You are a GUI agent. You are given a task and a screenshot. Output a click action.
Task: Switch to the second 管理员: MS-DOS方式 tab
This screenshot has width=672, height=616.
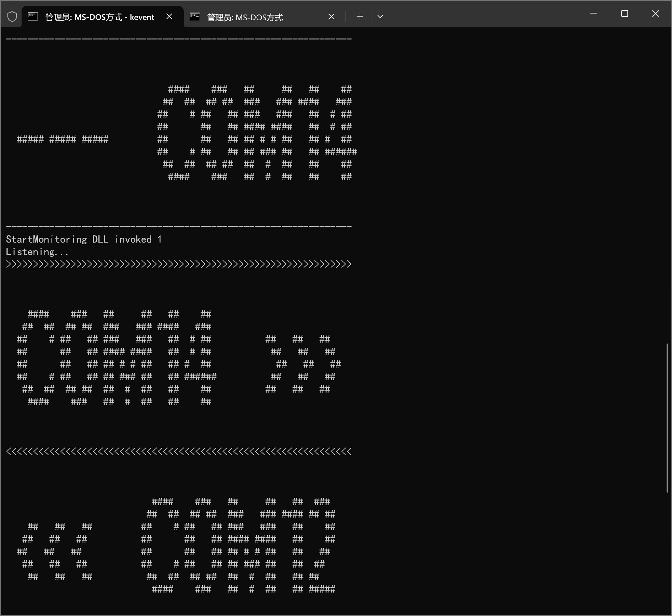tap(245, 17)
